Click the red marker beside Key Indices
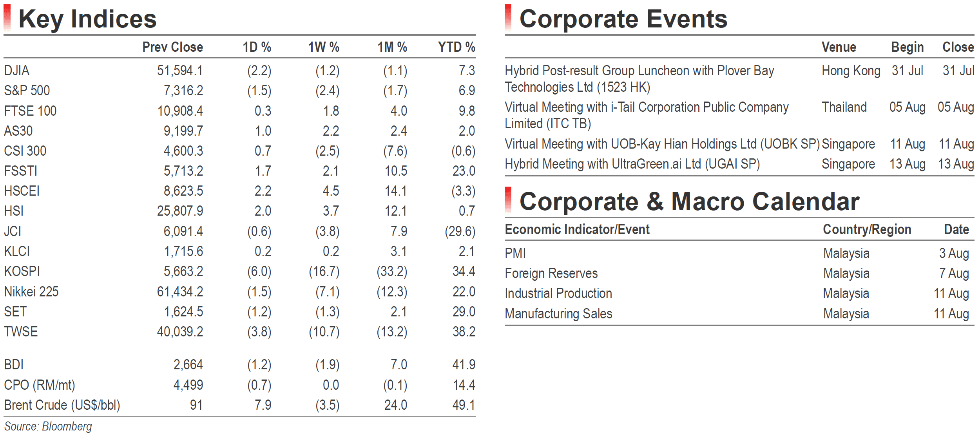Image resolution: width=980 pixels, height=445 pixels. click(7, 17)
